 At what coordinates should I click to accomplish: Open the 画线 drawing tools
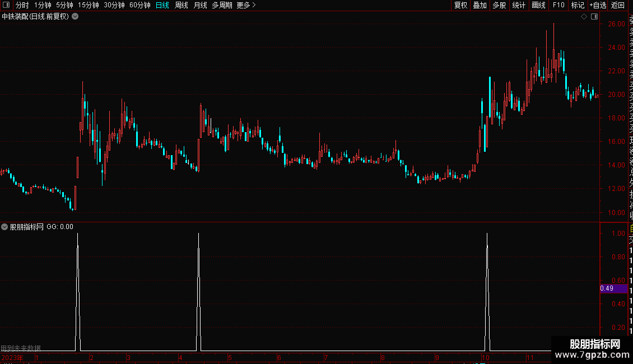pos(538,5)
